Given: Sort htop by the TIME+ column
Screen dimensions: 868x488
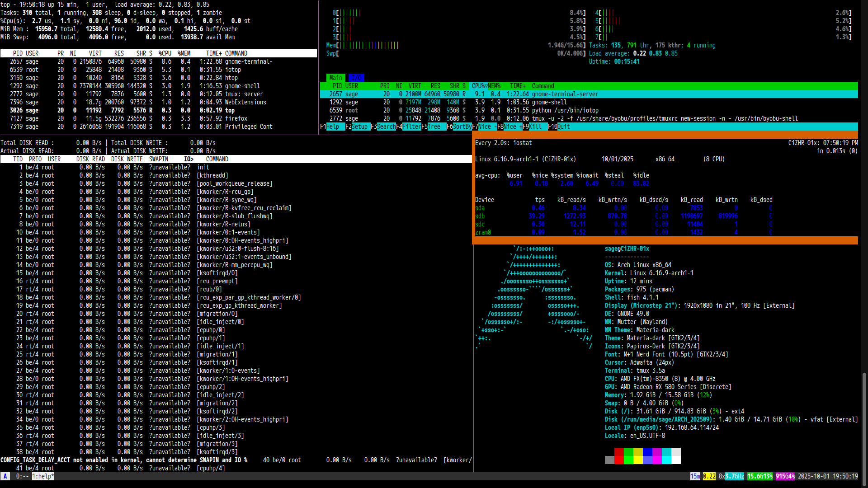Looking at the screenshot, I should point(518,86).
